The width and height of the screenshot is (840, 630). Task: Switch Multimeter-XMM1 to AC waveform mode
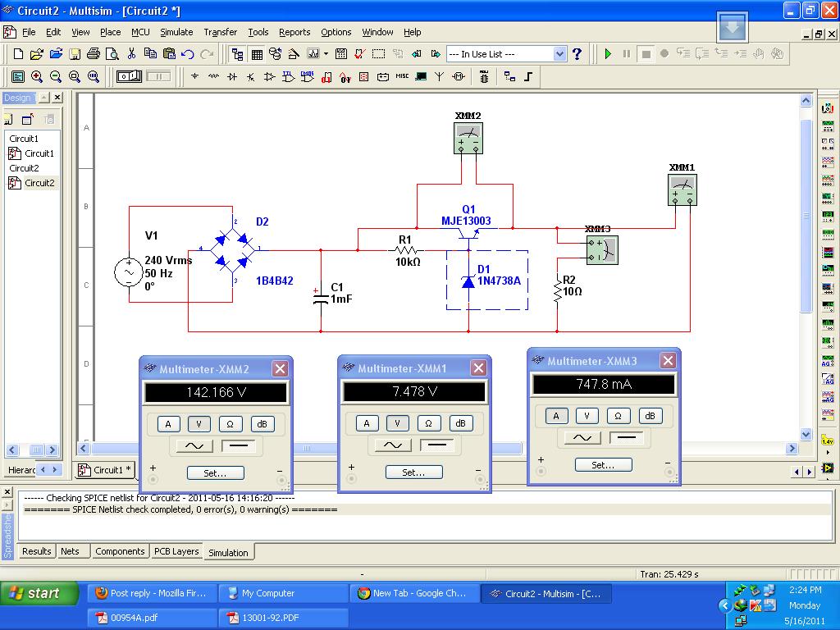pyautogui.click(x=393, y=445)
